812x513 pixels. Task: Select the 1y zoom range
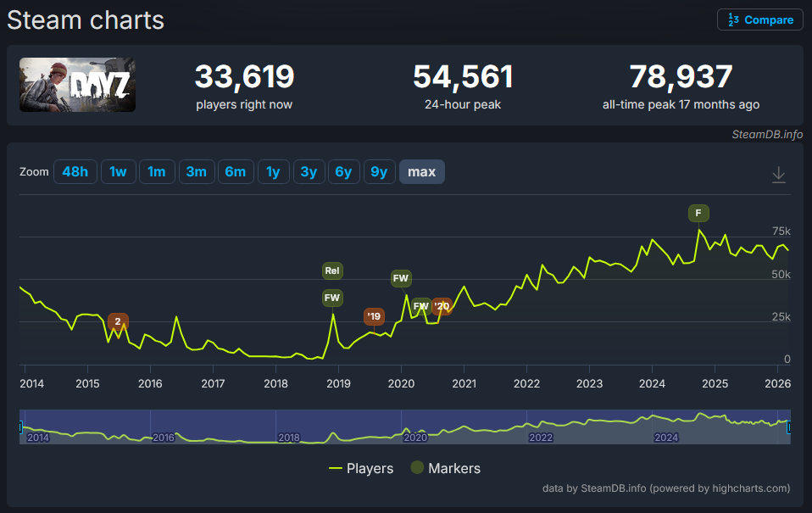[273, 171]
